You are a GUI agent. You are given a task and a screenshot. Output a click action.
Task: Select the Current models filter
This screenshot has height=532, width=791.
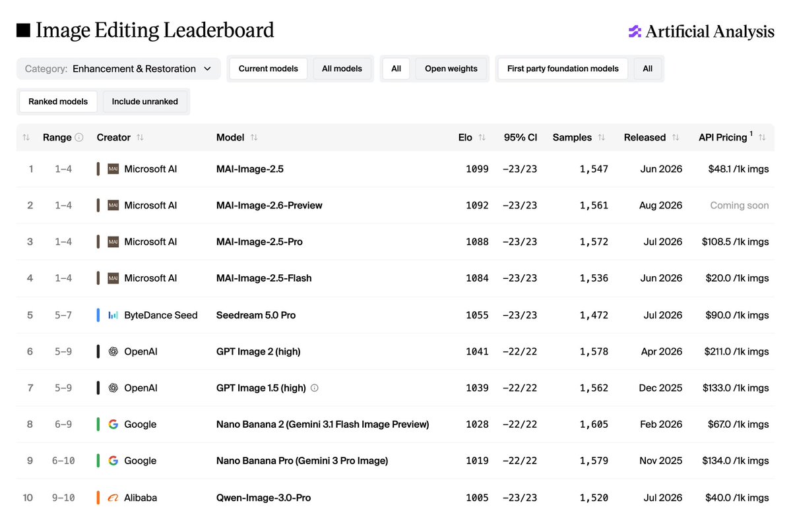click(x=268, y=69)
